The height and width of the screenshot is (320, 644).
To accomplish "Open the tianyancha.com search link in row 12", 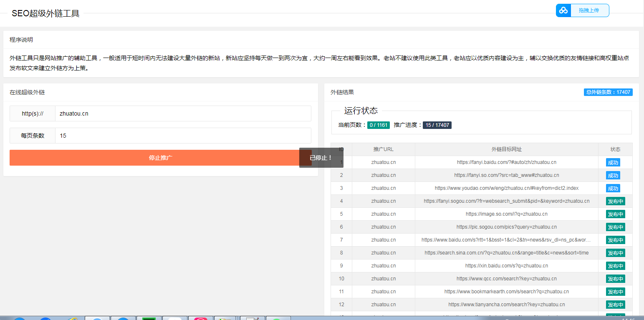I will pyautogui.click(x=506, y=305).
